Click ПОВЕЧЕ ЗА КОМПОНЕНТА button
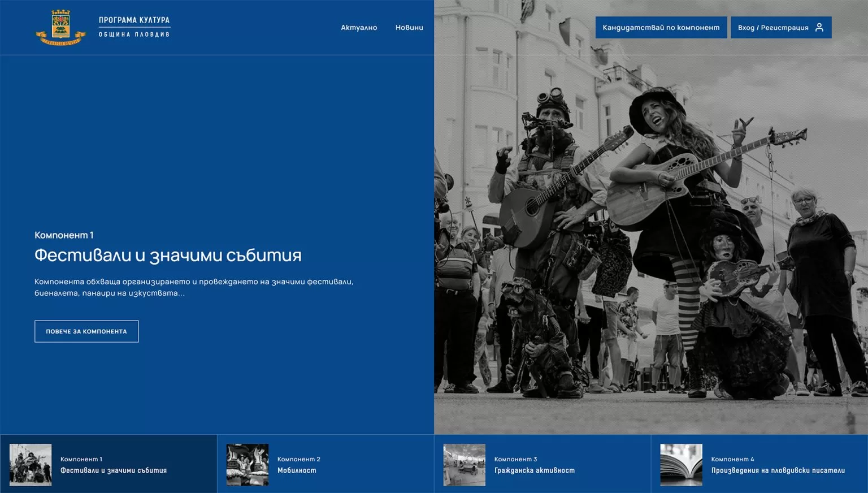Image resolution: width=868 pixels, height=493 pixels. coord(86,331)
